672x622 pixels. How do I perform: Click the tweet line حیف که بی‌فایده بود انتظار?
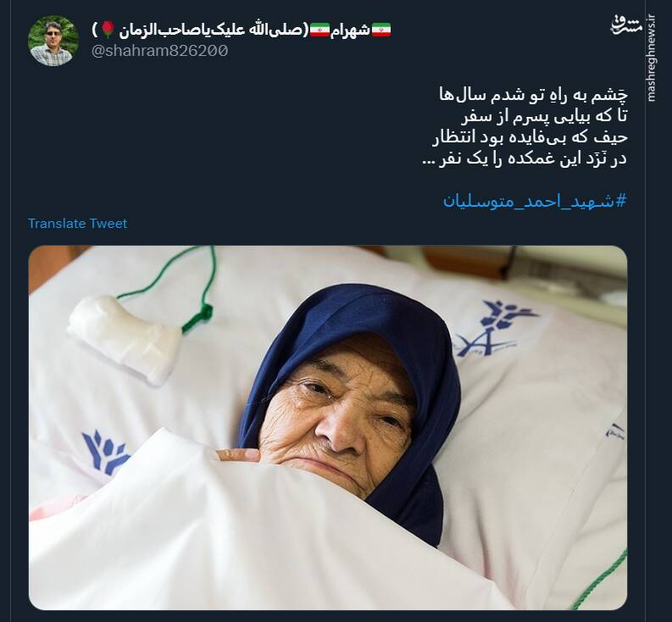530,137
